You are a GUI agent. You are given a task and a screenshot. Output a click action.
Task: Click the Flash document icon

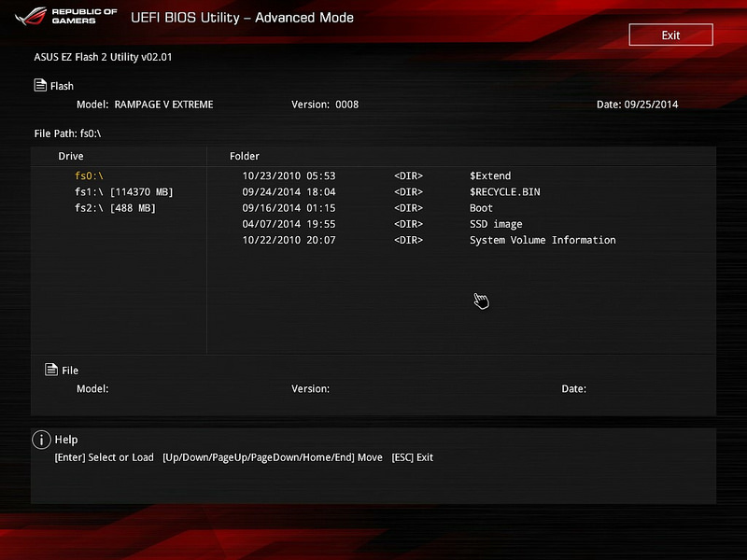(40, 85)
